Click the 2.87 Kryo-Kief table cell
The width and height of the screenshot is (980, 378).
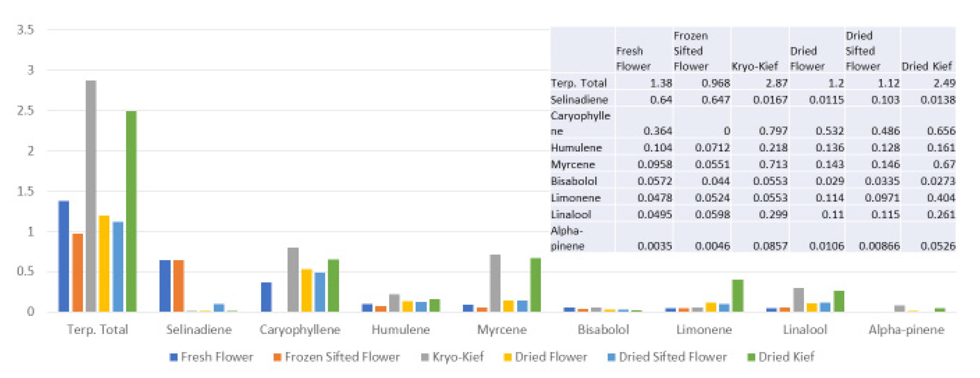[x=776, y=83]
